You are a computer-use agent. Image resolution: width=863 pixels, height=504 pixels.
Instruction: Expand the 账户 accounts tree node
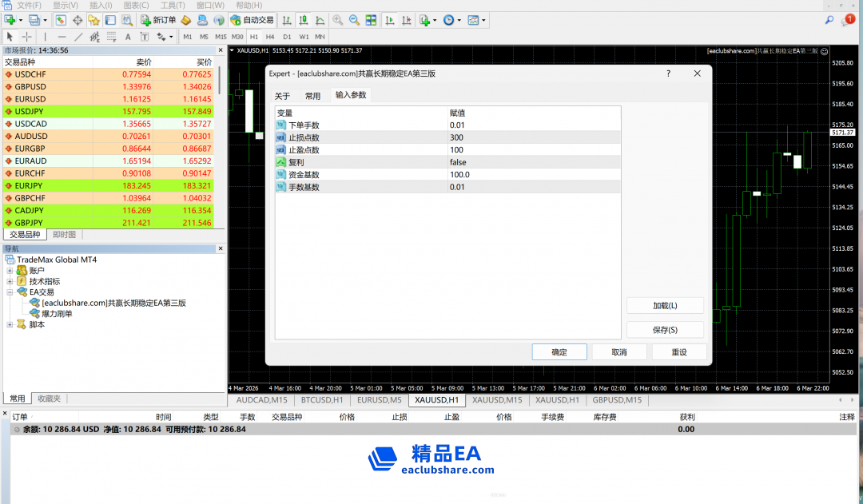click(x=10, y=271)
